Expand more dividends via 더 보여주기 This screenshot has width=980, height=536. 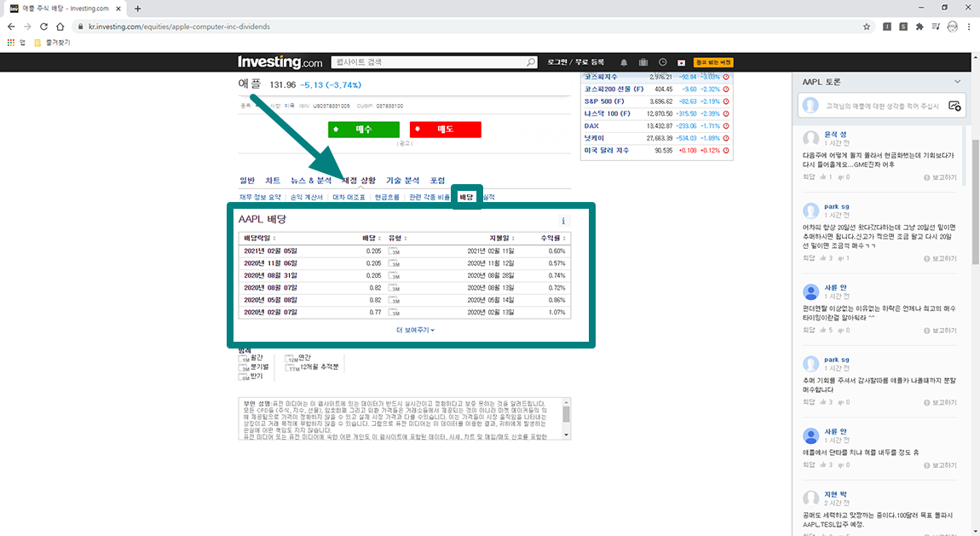click(415, 330)
